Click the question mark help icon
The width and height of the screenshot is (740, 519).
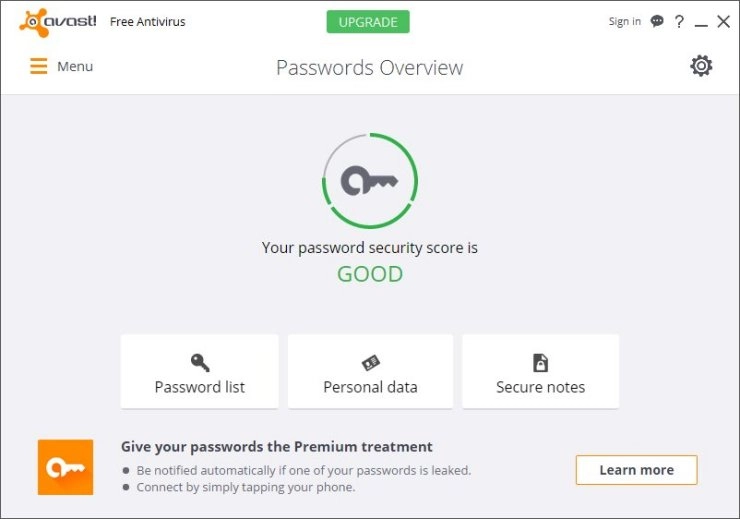[x=679, y=21]
